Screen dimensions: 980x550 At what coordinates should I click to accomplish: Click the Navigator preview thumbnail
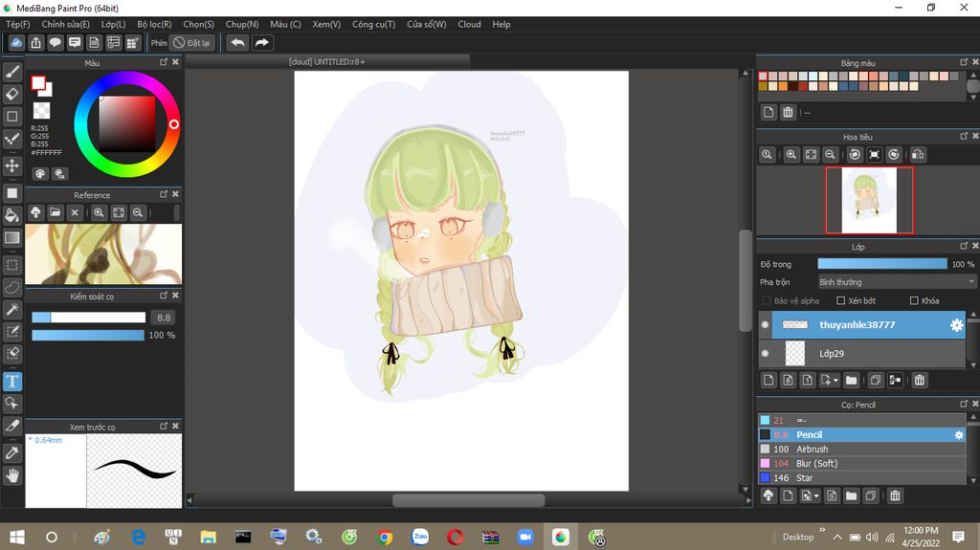point(869,201)
